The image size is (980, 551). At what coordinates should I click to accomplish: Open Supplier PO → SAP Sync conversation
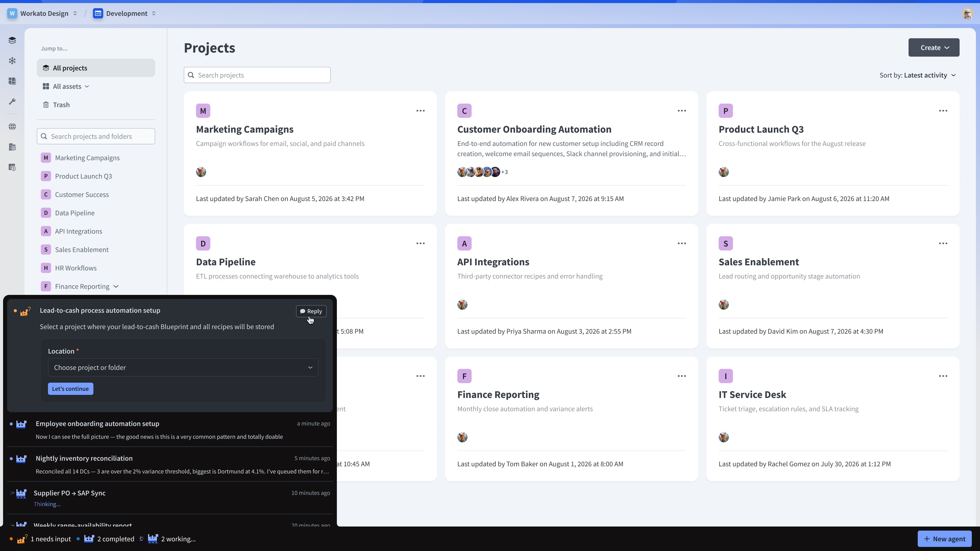tap(170, 498)
